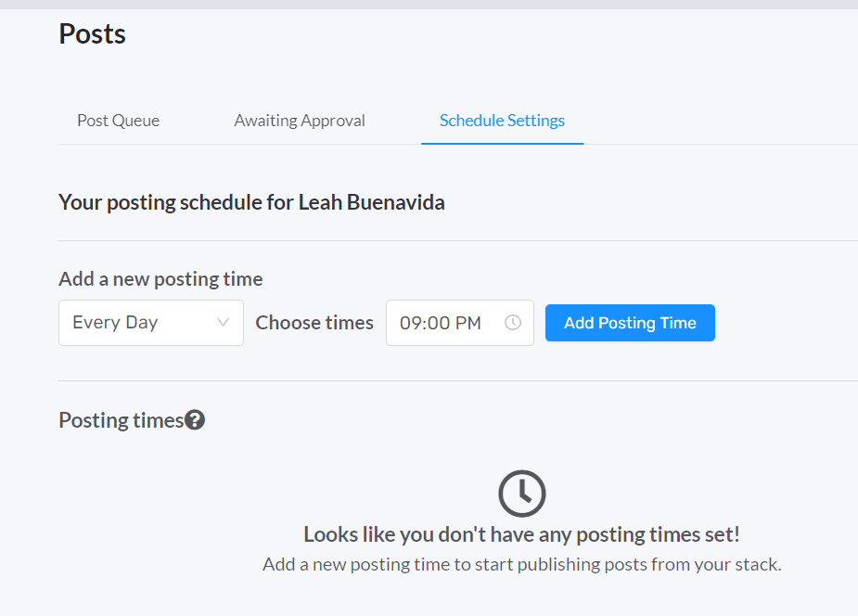Click the 'Add a new posting time' label
The image size is (858, 616).
(x=160, y=279)
